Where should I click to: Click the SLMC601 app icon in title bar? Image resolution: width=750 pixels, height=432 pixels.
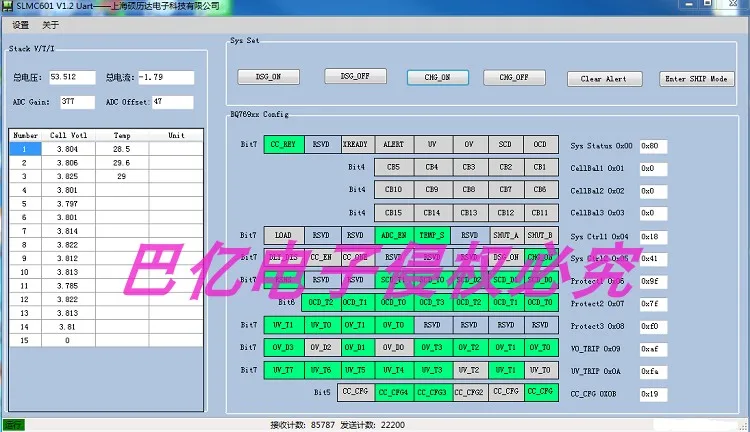pos(7,6)
